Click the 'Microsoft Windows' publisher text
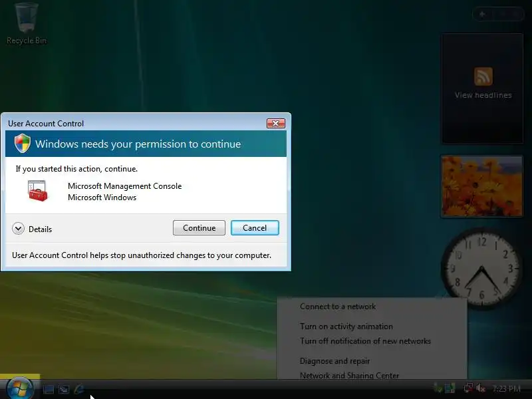This screenshot has height=399, width=532. click(x=102, y=198)
